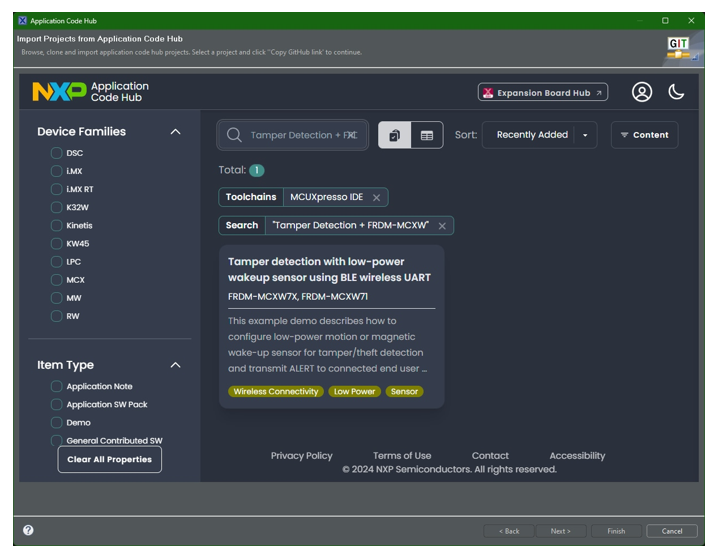Check the Kinetis device family
Viewport: 713px width, 552px height.
click(56, 226)
